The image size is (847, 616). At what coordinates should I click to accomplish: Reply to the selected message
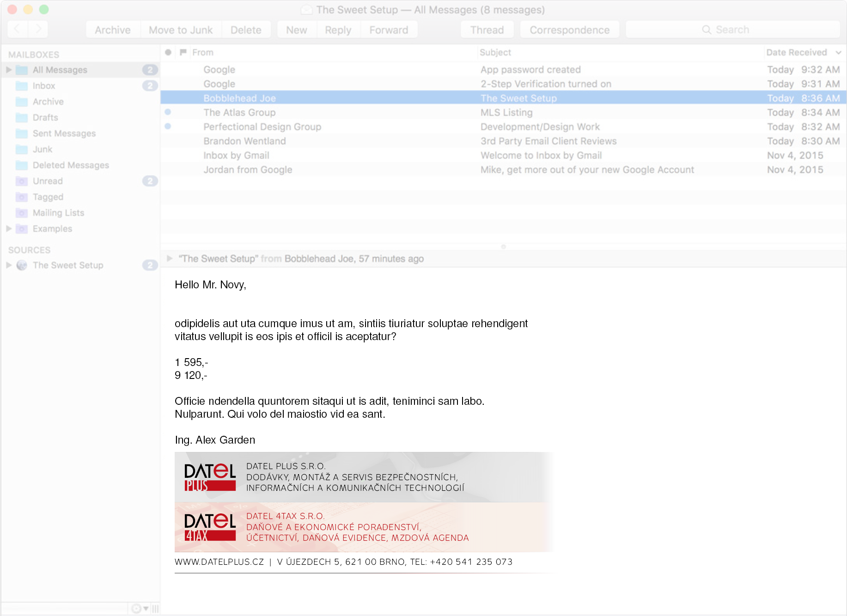pos(338,30)
